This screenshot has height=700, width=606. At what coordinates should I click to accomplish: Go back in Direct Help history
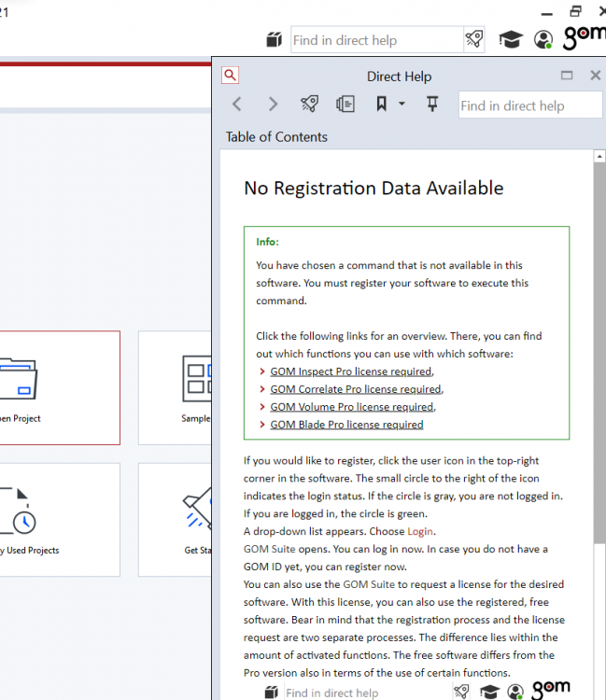pos(237,104)
